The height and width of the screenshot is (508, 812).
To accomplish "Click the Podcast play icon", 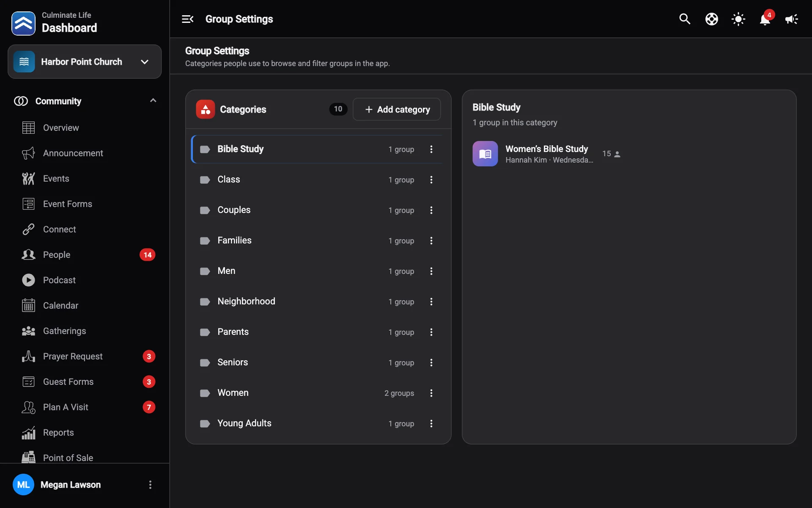I will pyautogui.click(x=28, y=280).
